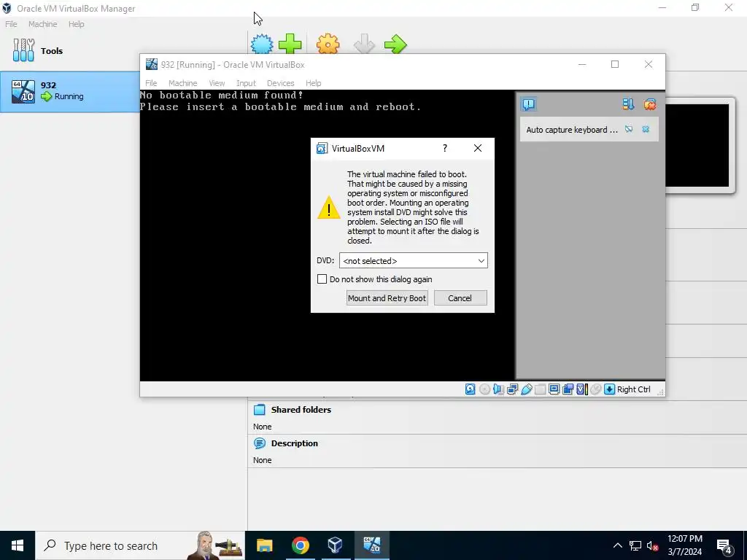Click USB indicator in VM status bar
Viewport: 747px width, 560px height.
(527, 389)
